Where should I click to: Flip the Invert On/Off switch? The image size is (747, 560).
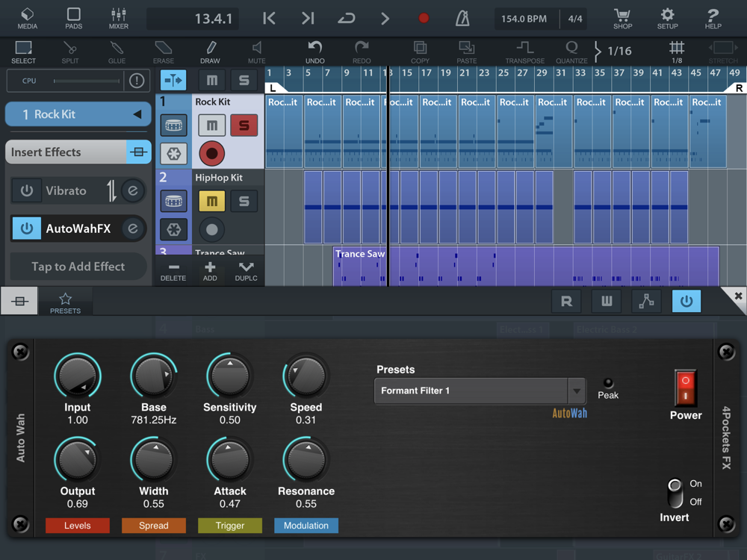(x=675, y=494)
